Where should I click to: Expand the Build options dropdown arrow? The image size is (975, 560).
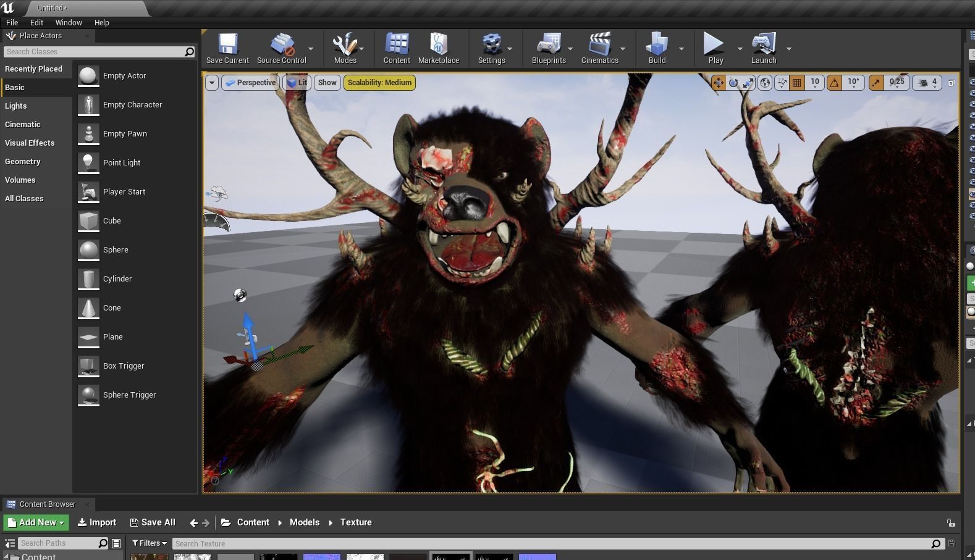point(682,49)
